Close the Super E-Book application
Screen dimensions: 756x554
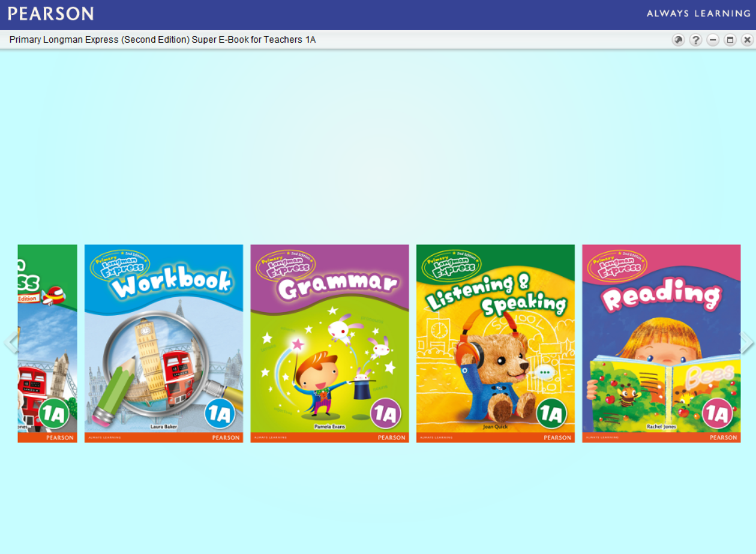click(x=747, y=40)
